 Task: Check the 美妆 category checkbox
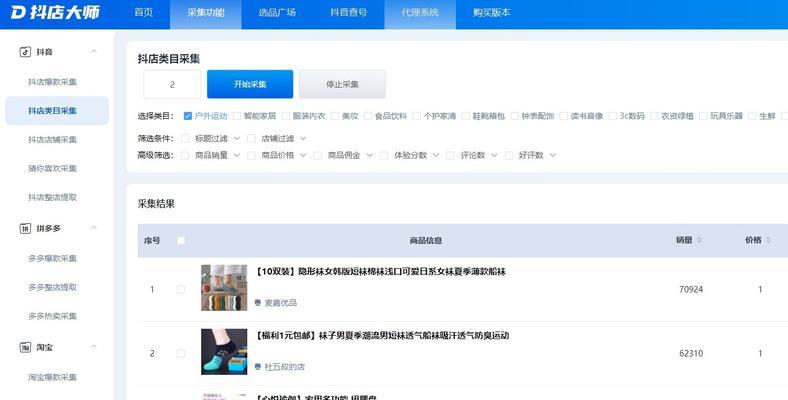click(x=335, y=116)
